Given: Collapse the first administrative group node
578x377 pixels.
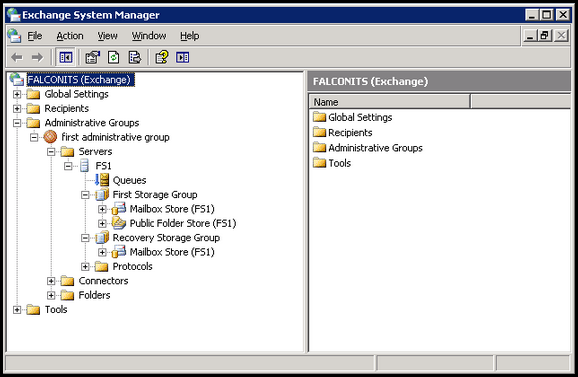Looking at the screenshot, I should (34, 137).
